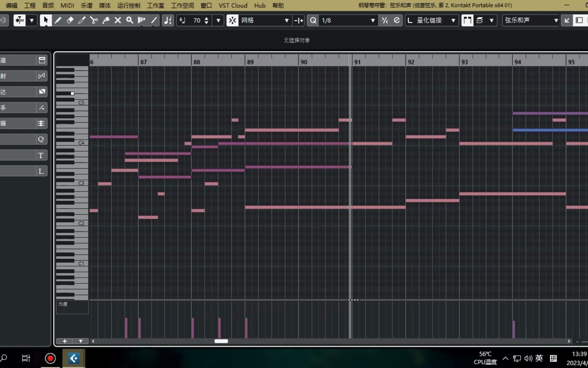This screenshot has height=368, width=588.
Task: Open currently edited part 弦乐和声 dropdown
Action: point(531,20)
